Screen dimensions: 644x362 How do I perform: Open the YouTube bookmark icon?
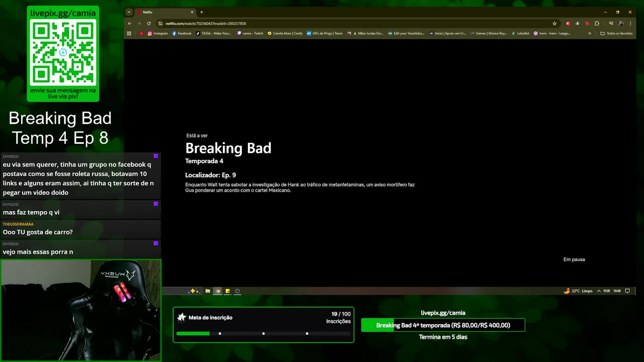pyautogui.click(x=141, y=33)
